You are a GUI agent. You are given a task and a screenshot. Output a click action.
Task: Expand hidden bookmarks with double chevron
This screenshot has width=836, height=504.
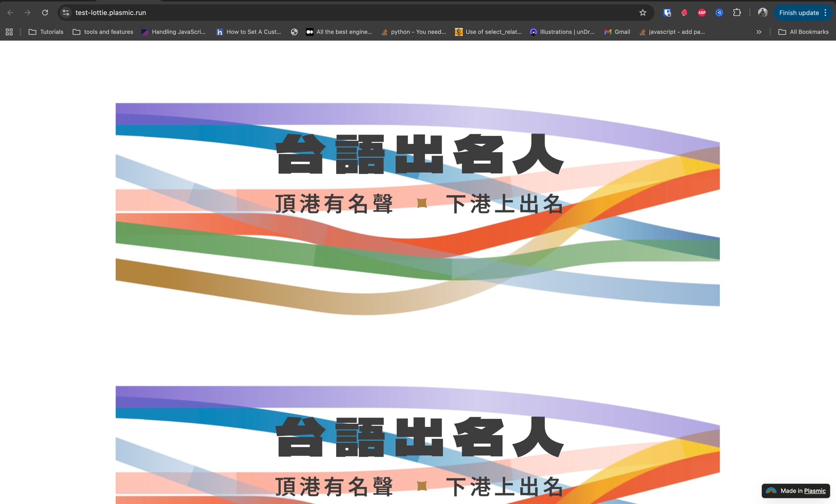pyautogui.click(x=759, y=32)
